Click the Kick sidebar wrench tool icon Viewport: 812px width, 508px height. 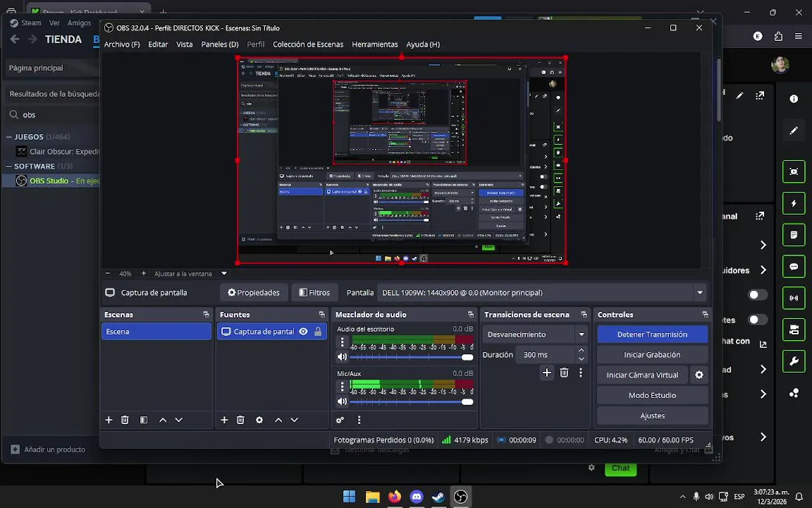(794, 361)
